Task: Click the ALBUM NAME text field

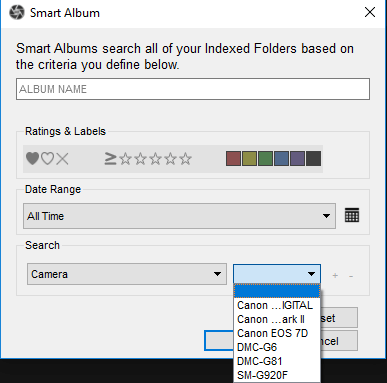Action: 193,89
